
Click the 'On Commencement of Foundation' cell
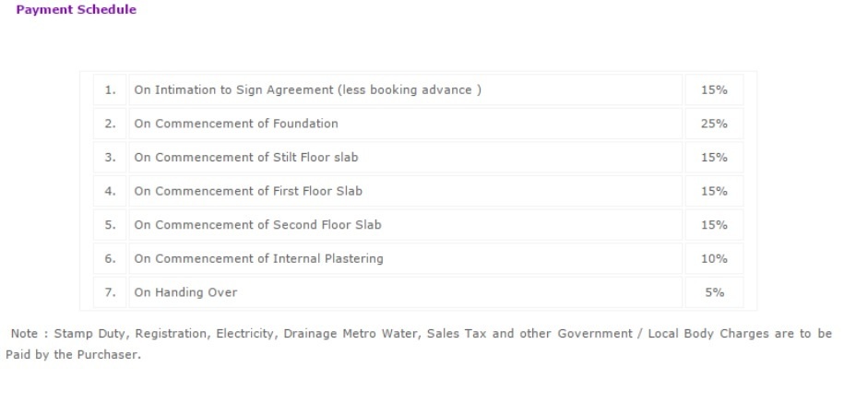236,124
